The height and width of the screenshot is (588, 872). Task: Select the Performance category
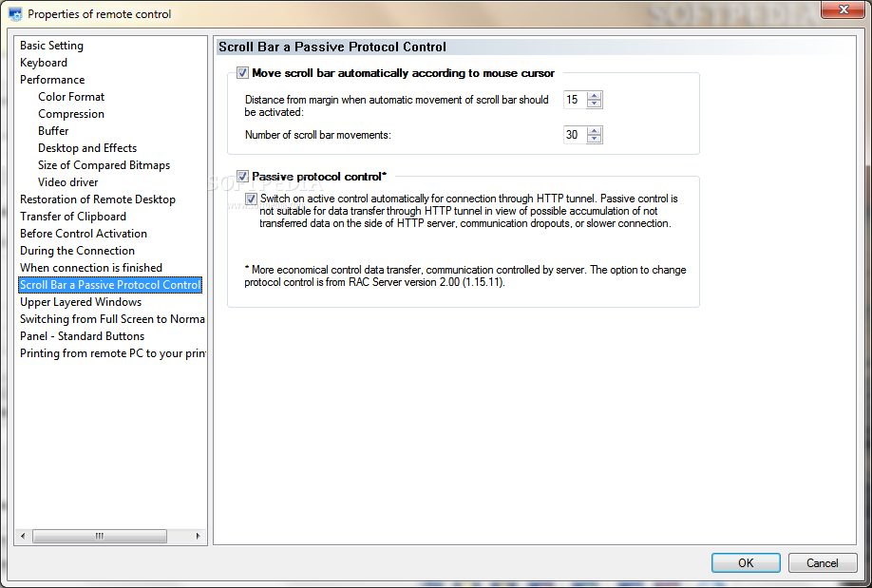(52, 80)
